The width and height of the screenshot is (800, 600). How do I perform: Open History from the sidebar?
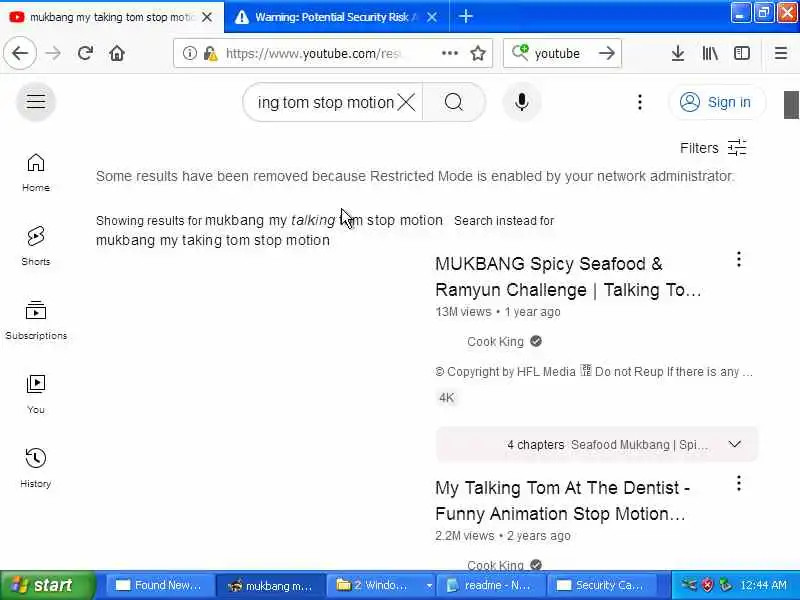pyautogui.click(x=36, y=468)
